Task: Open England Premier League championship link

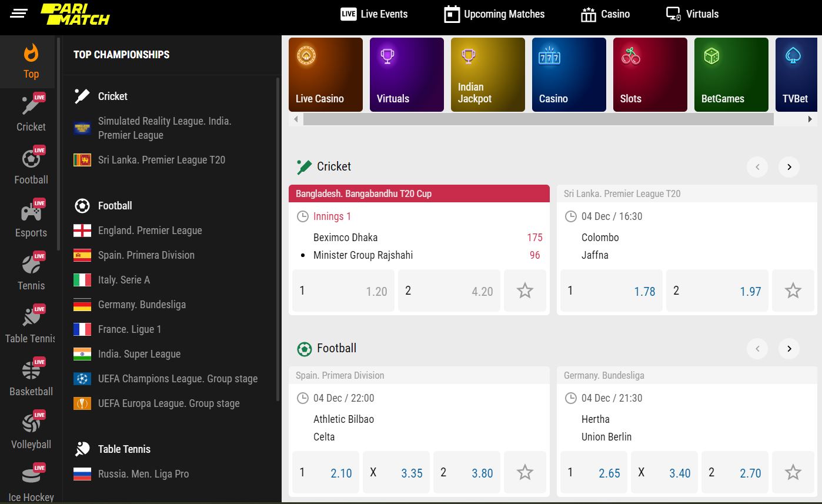Action: (x=150, y=231)
